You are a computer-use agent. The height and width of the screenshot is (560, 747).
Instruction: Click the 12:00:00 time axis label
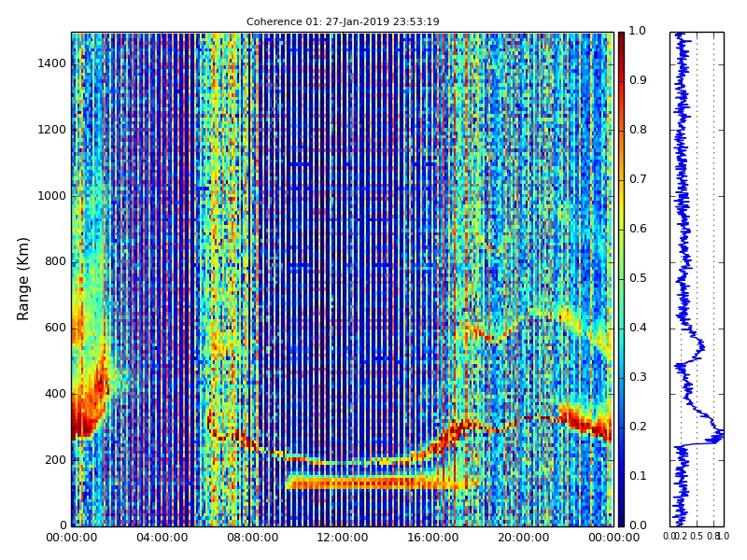click(x=343, y=538)
